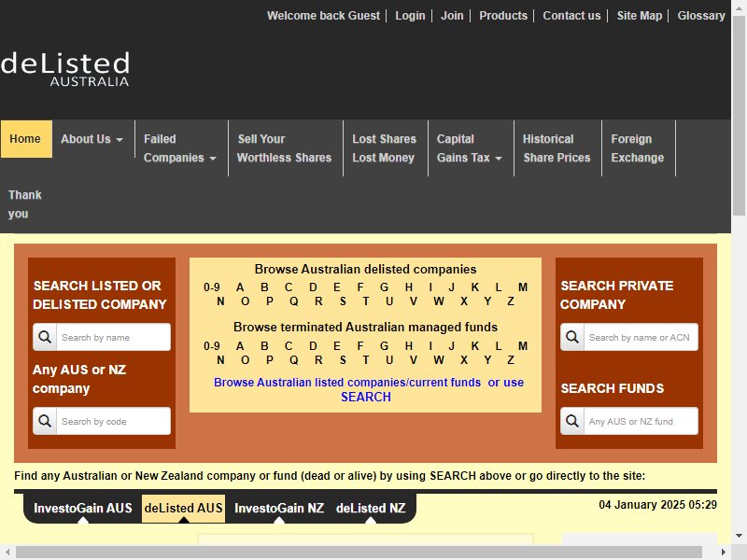Click the Login link

pos(410,16)
